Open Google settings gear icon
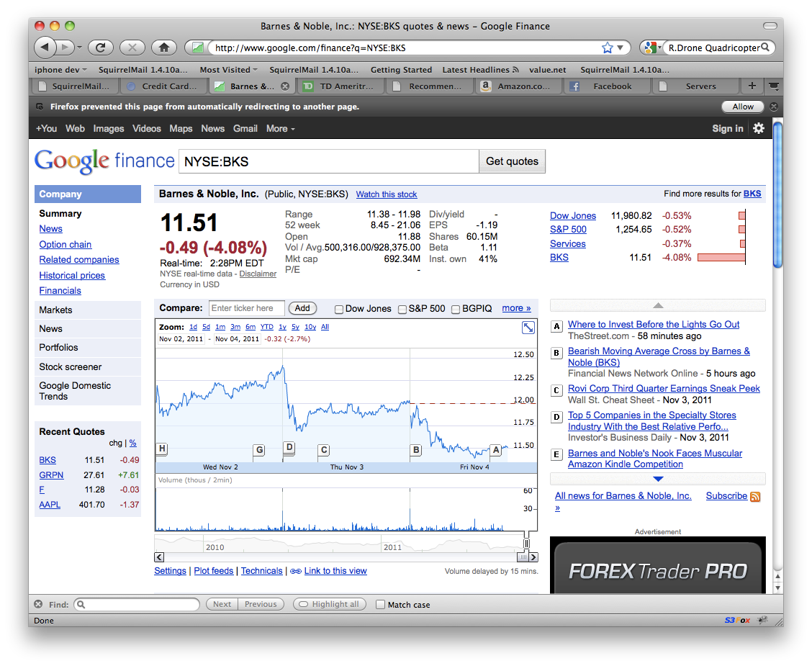The width and height of the screenshot is (812, 666). click(x=759, y=128)
